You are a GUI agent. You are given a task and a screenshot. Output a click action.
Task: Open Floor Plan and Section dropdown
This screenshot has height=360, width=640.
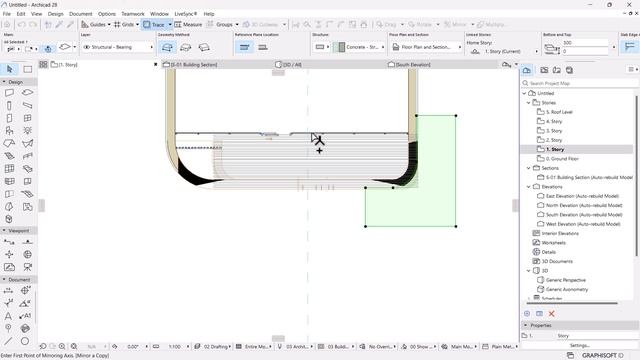426,47
